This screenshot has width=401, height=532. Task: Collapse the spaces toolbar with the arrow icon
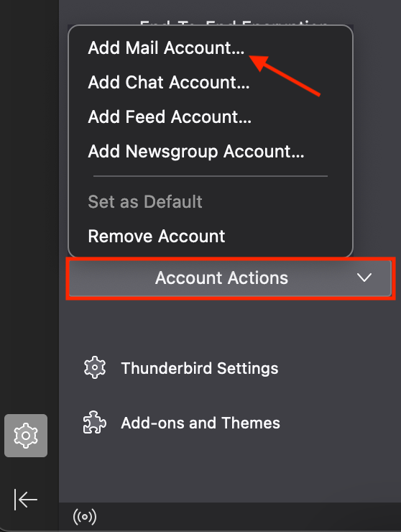pos(26,500)
